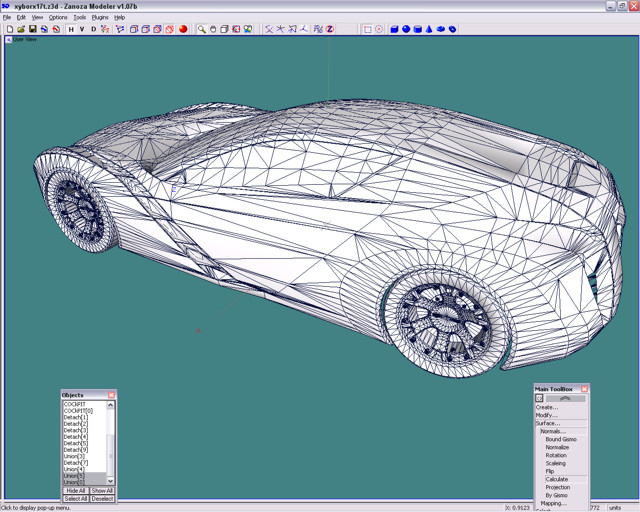Expand the Mapping... section in Main ToolBox

pyautogui.click(x=553, y=503)
